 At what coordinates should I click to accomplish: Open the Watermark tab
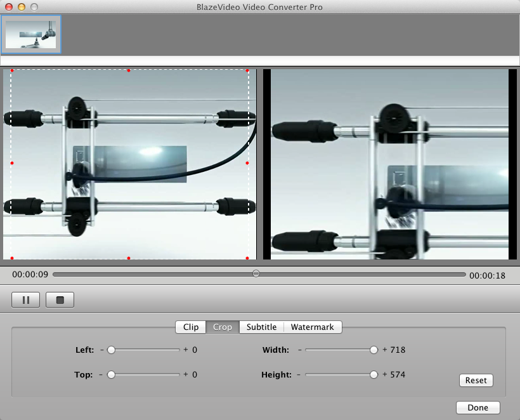click(x=312, y=327)
